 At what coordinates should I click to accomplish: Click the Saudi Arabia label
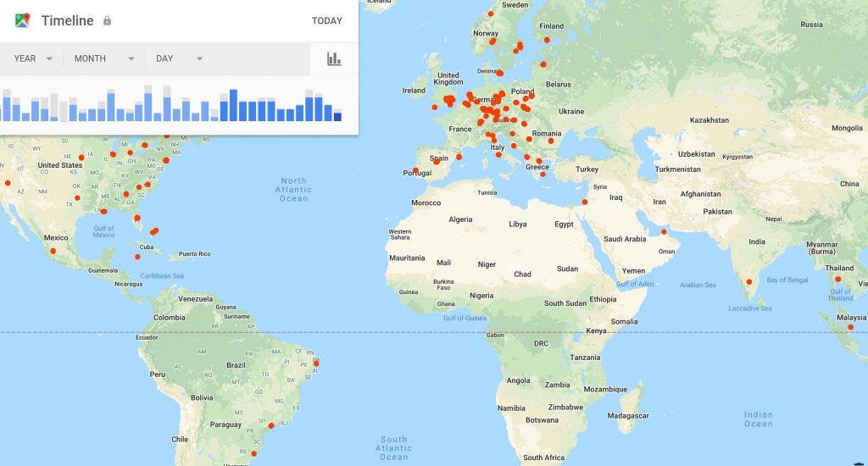coord(625,239)
